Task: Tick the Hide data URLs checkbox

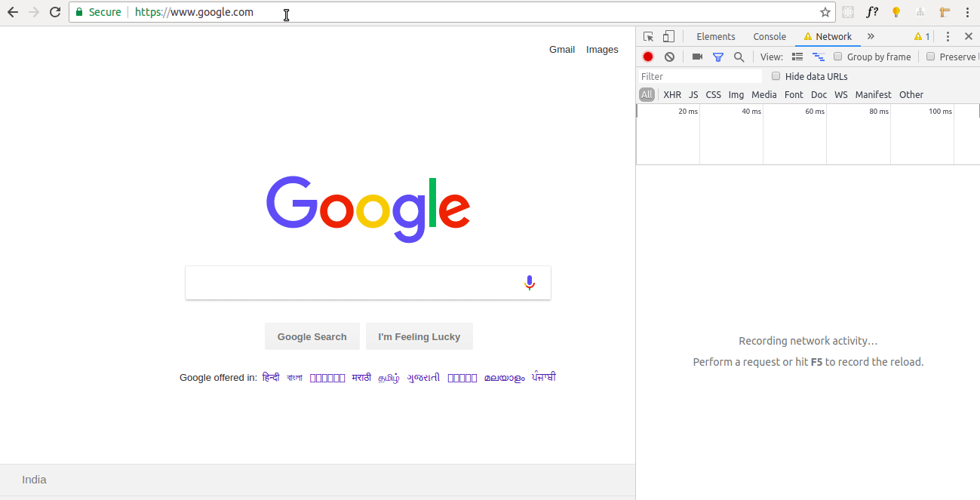Action: tap(776, 76)
